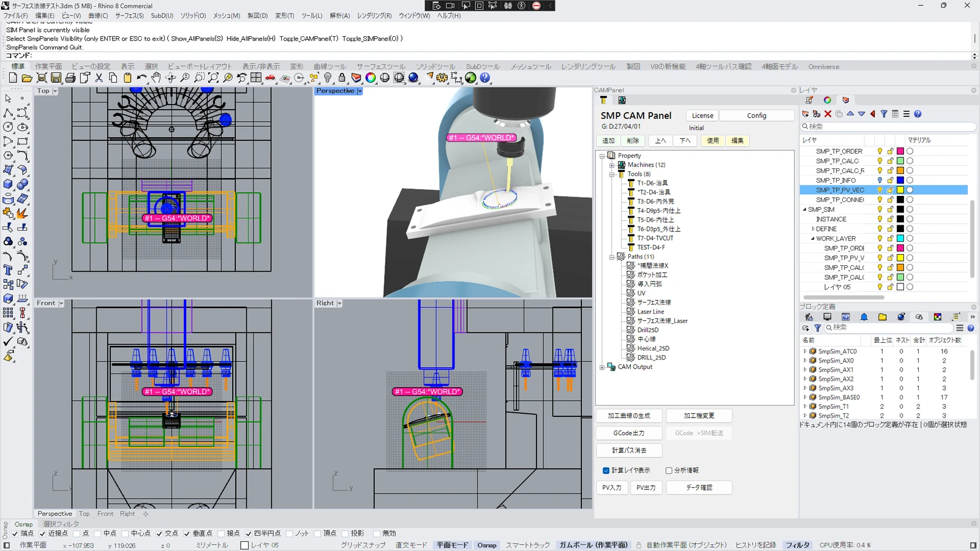Toggle the 端点 osnap checkbox
The width and height of the screenshot is (980, 551).
coord(15,533)
